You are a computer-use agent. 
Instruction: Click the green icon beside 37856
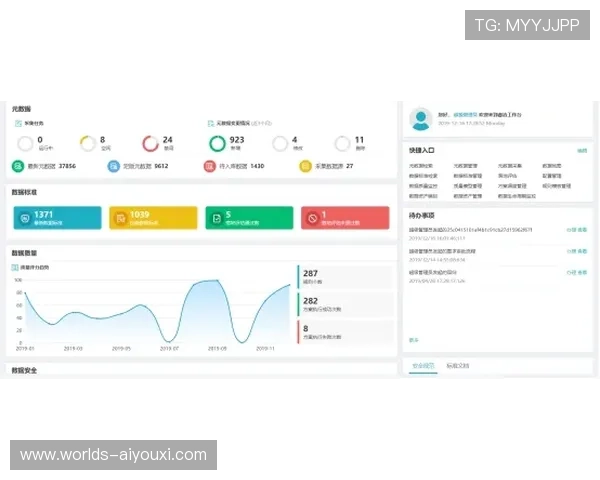(x=17, y=166)
